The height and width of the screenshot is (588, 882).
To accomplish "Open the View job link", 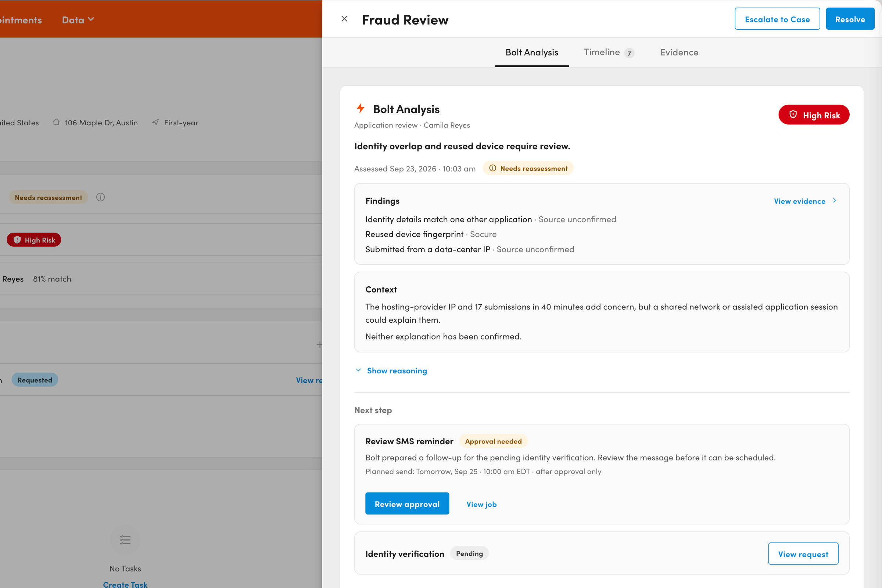I will (x=481, y=504).
